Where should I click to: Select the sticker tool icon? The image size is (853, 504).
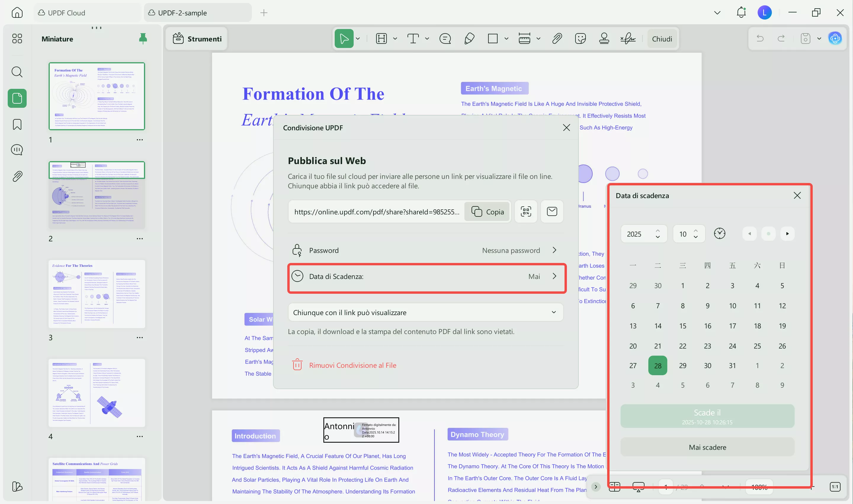(x=580, y=39)
